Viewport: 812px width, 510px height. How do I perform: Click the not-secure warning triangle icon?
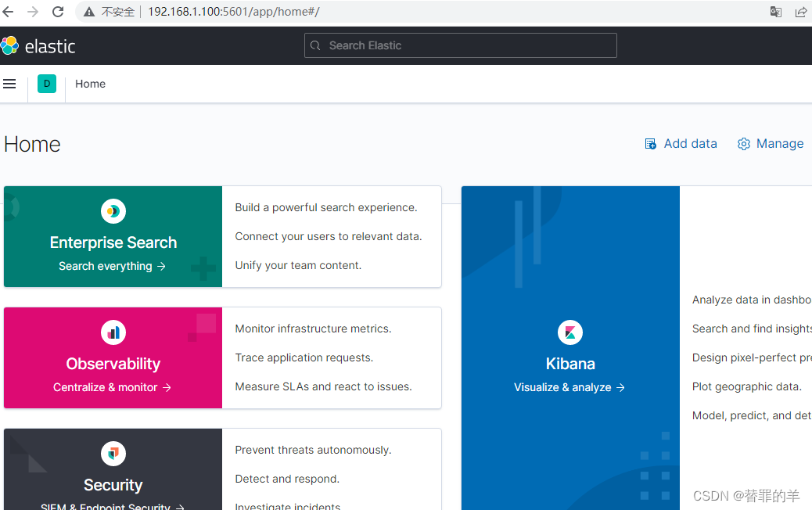(x=89, y=12)
